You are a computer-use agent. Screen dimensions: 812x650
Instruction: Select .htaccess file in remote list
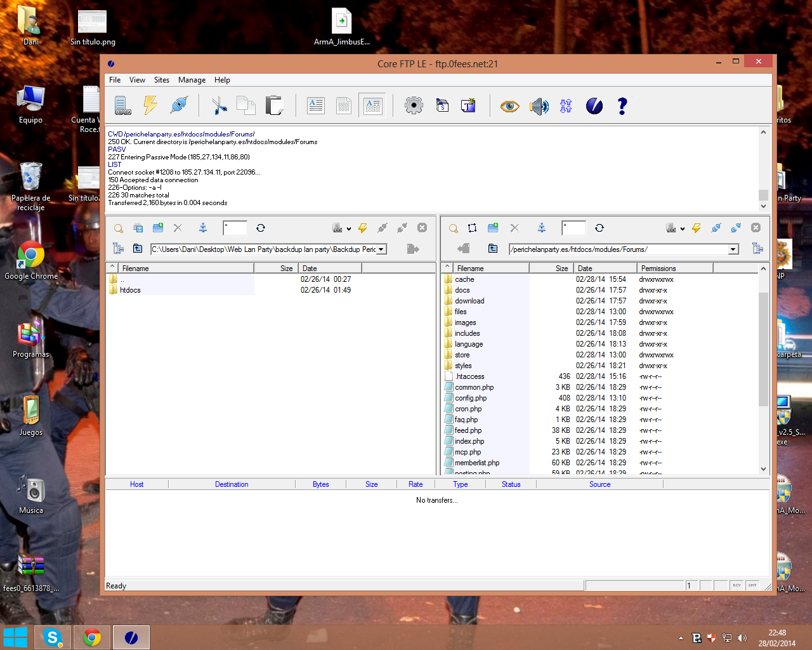pyautogui.click(x=469, y=376)
